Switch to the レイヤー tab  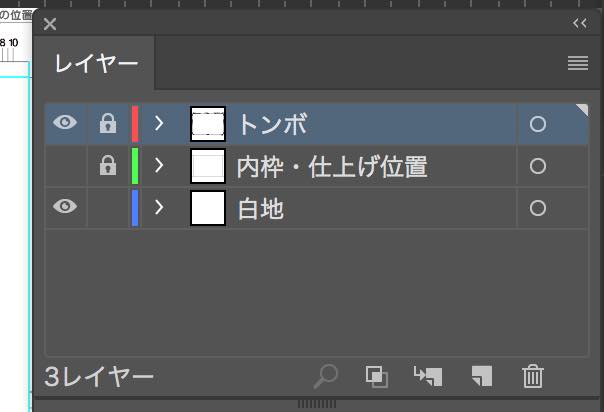click(96, 64)
